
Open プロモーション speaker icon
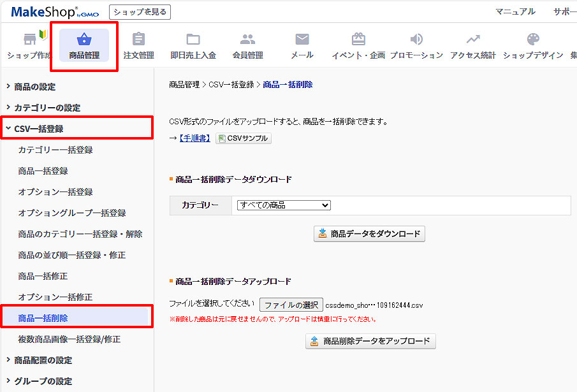(416, 39)
